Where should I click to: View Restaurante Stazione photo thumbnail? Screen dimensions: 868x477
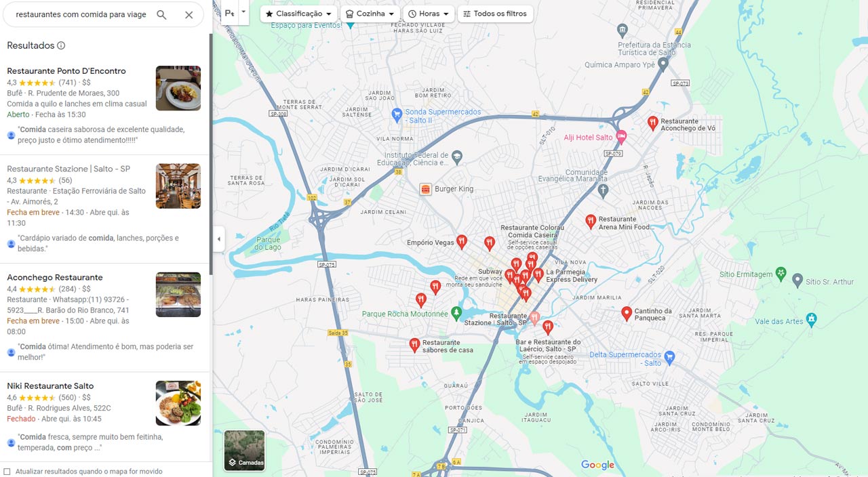(178, 186)
